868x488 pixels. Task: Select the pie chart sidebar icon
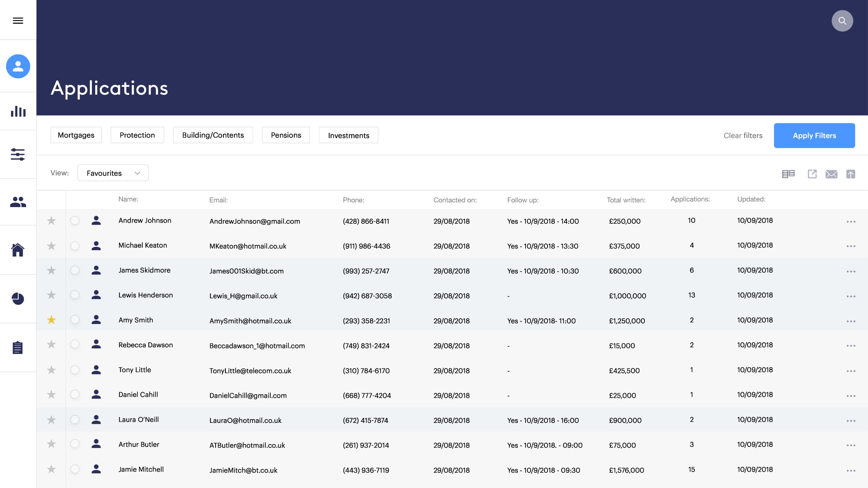tap(18, 299)
